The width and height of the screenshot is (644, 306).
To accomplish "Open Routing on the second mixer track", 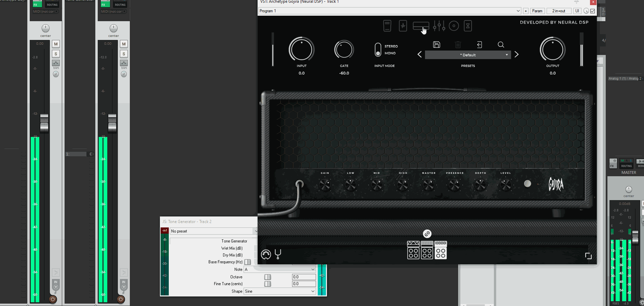I will (120, 4).
